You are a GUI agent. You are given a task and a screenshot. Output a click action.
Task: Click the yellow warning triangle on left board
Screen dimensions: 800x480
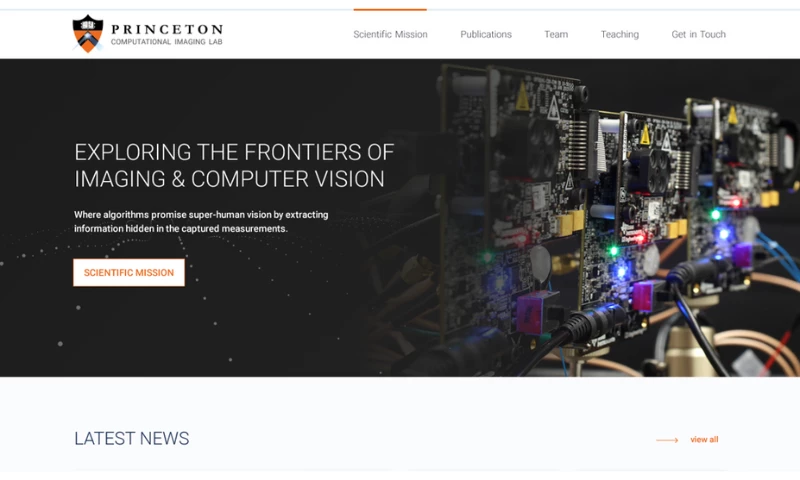(x=522, y=98)
